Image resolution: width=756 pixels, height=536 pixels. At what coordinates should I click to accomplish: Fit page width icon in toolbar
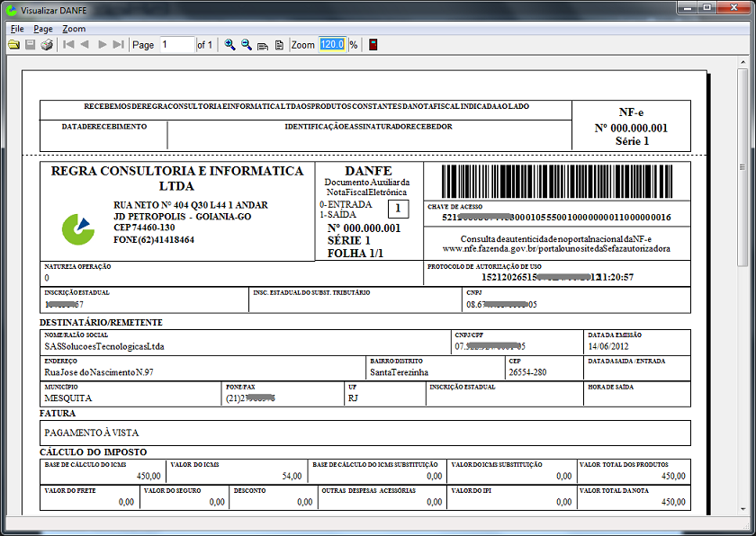263,45
